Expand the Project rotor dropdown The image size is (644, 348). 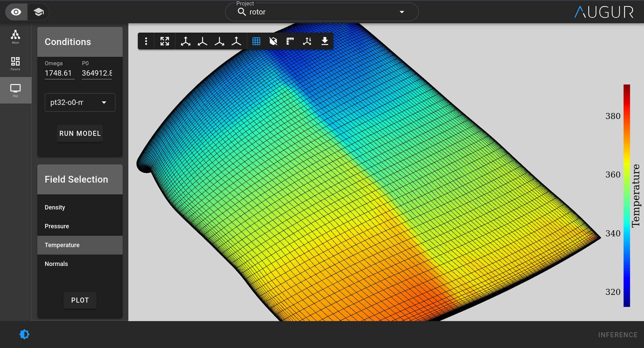pos(402,12)
